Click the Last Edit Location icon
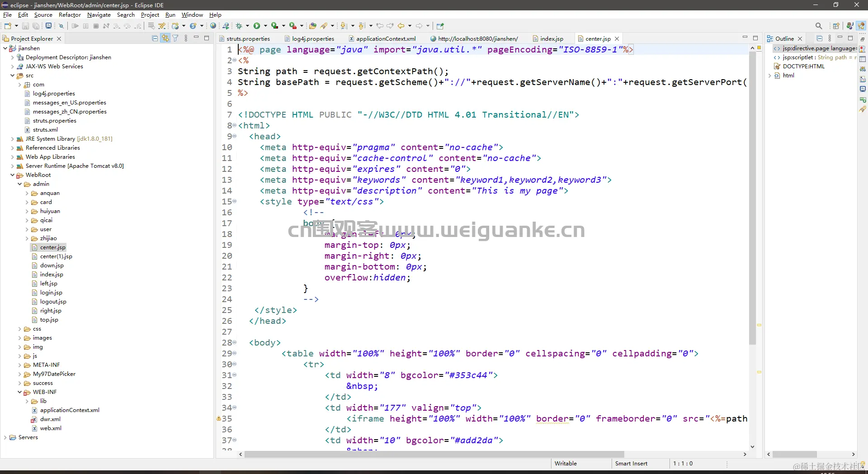This screenshot has width=868, height=474. (380, 26)
